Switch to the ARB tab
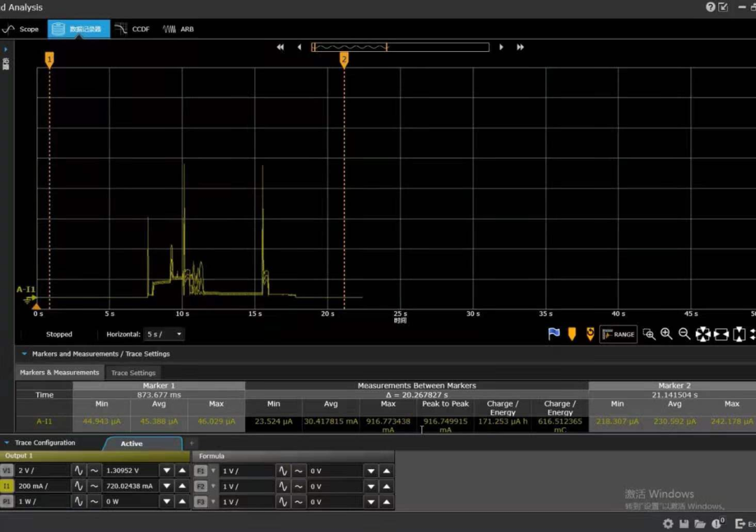756x532 pixels. coord(178,29)
